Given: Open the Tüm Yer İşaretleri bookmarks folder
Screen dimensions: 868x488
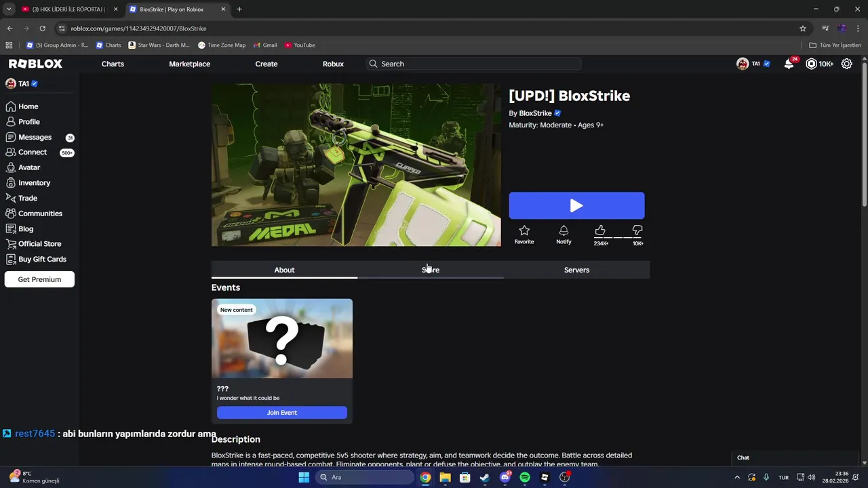Looking at the screenshot, I should click(835, 45).
